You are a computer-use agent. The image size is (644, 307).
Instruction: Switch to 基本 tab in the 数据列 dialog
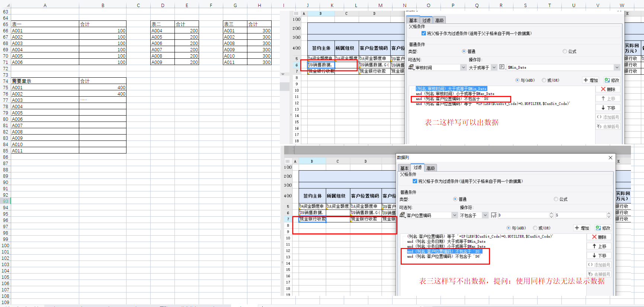[x=404, y=168]
